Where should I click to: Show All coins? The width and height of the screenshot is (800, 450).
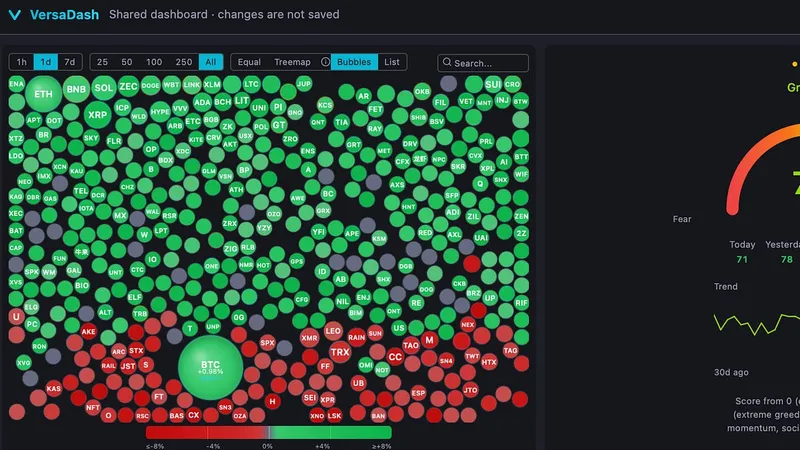[x=211, y=62]
